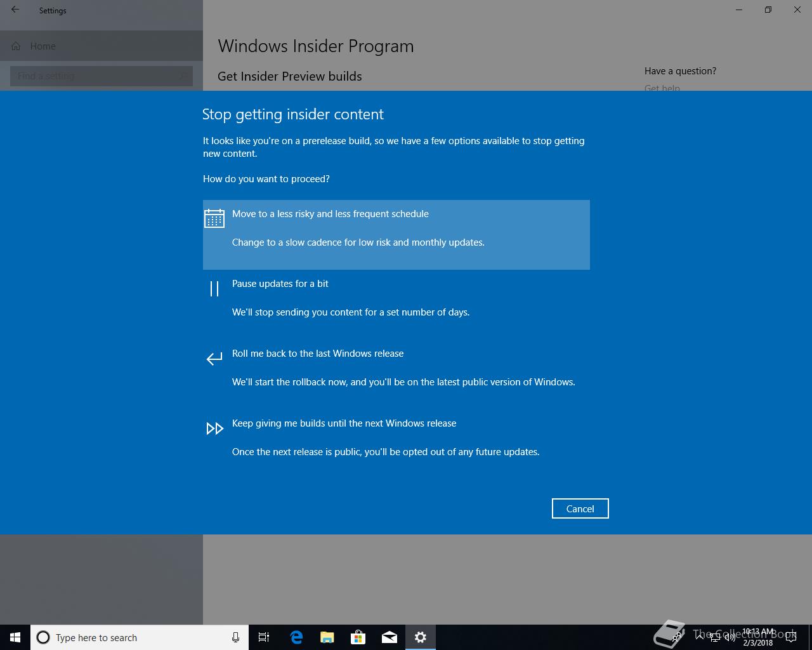Click the pause bars icon

pyautogui.click(x=214, y=289)
